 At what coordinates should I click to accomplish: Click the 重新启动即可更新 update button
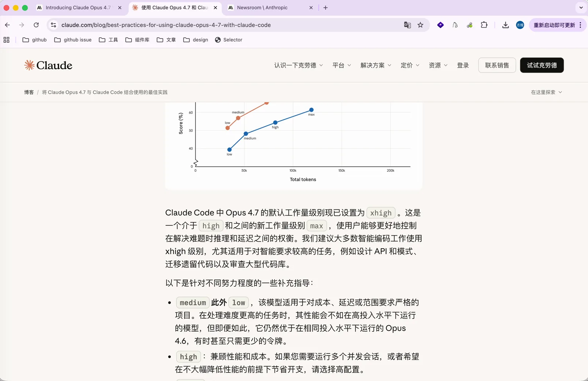coord(554,25)
